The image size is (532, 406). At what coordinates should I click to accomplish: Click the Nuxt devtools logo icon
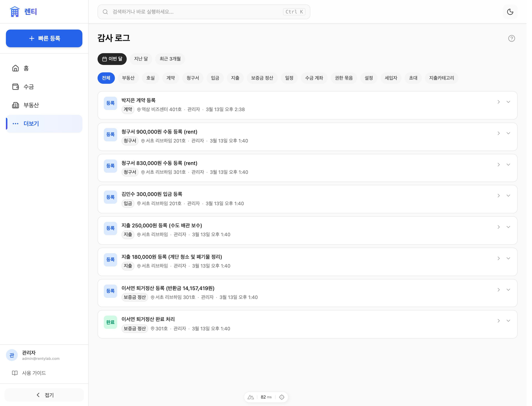(x=251, y=397)
